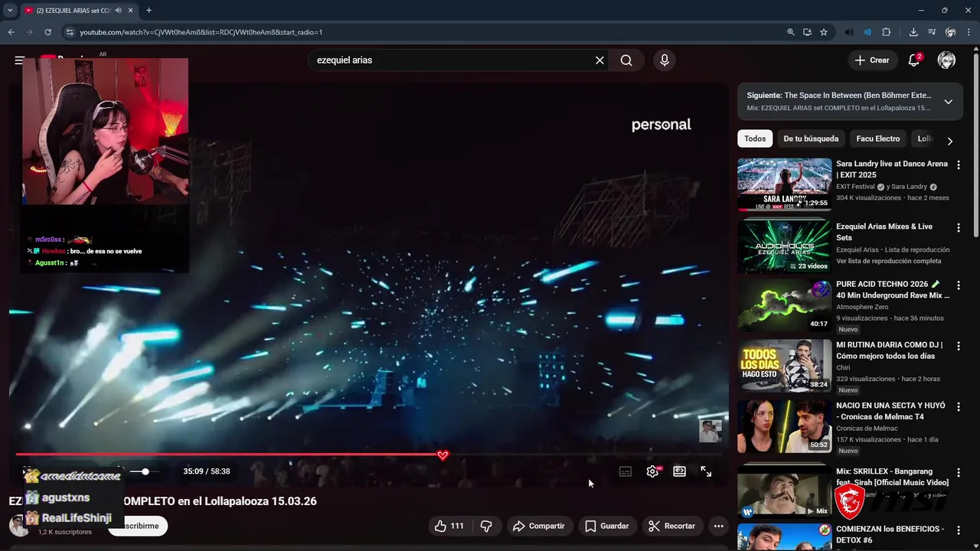Image resolution: width=980 pixels, height=551 pixels.
Task: Toggle subtitles in the player
Action: 626,471
